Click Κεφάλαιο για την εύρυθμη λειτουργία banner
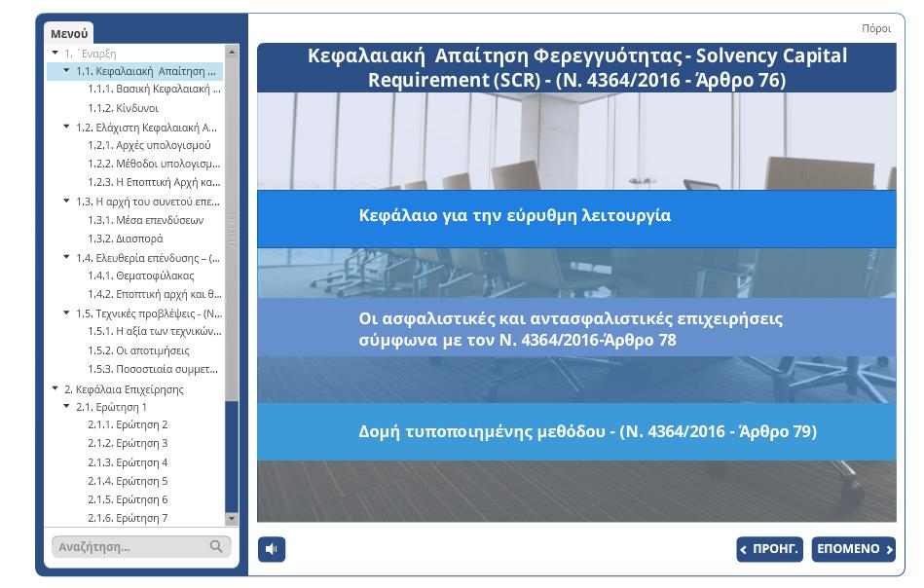924x588 pixels. (x=576, y=219)
